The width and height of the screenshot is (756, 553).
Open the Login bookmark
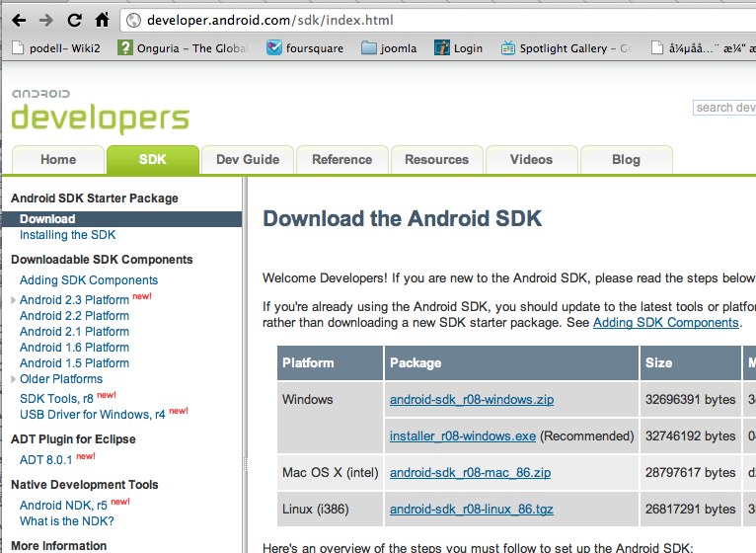click(458, 48)
